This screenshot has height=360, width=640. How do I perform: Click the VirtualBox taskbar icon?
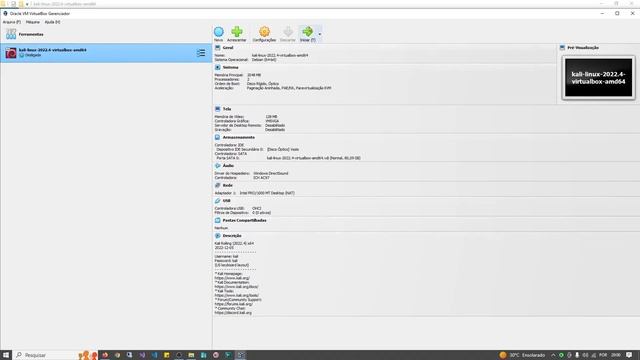tap(241, 355)
